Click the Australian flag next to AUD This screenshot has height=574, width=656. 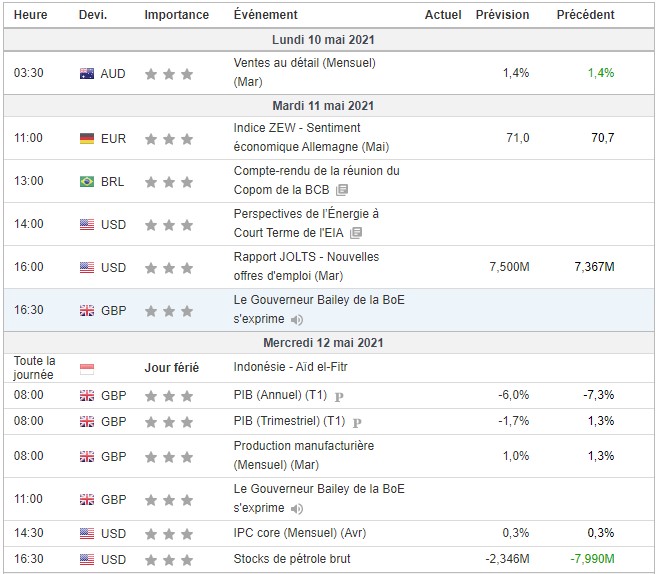tap(86, 73)
